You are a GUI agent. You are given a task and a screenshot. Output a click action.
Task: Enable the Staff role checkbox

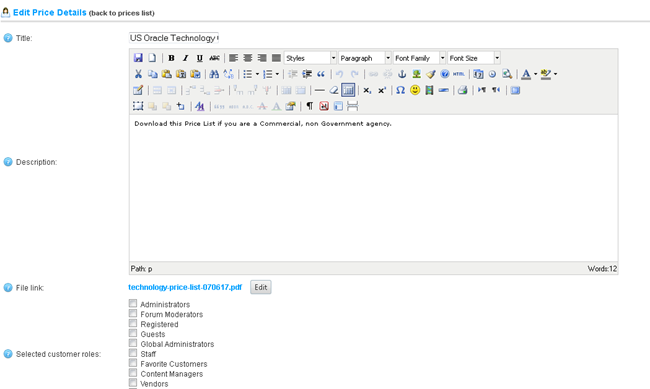point(133,353)
